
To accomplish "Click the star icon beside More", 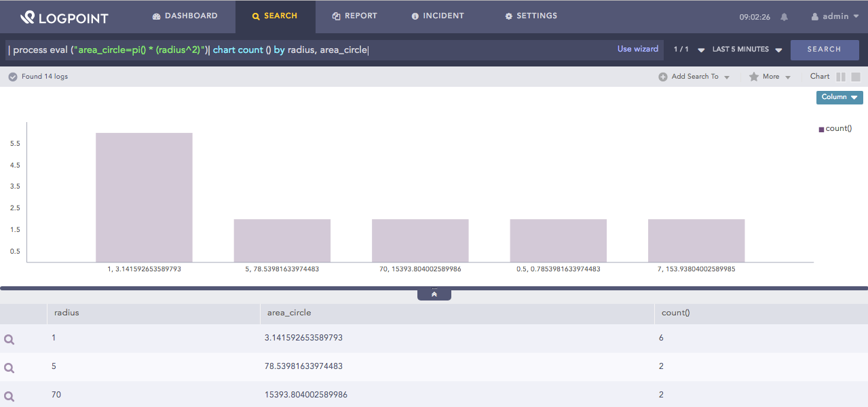I will [x=753, y=77].
